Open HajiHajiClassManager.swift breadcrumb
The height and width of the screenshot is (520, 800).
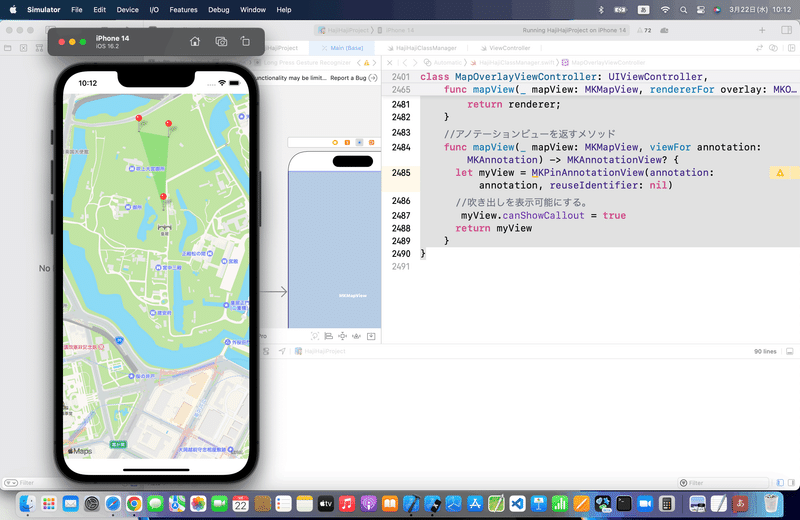click(512, 63)
